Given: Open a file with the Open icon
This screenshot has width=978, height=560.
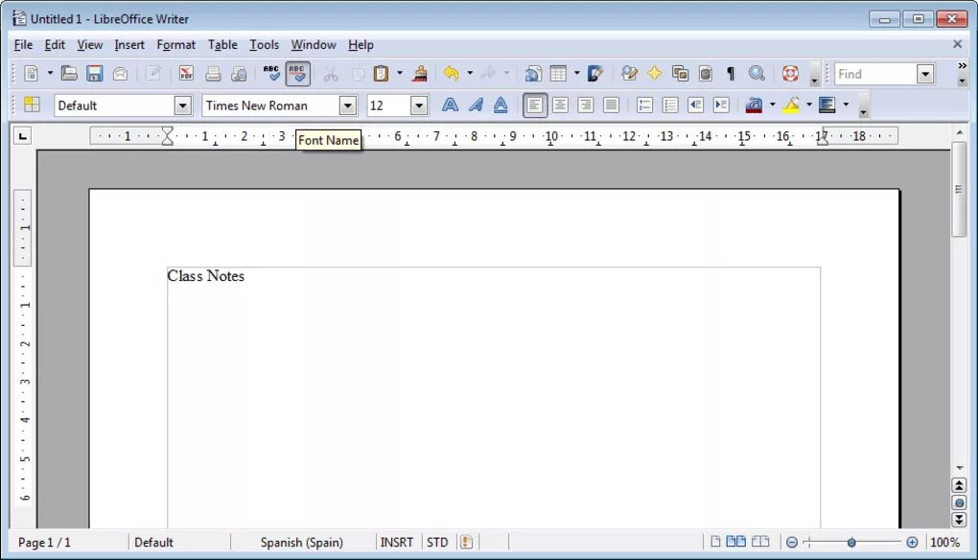Looking at the screenshot, I should point(69,74).
